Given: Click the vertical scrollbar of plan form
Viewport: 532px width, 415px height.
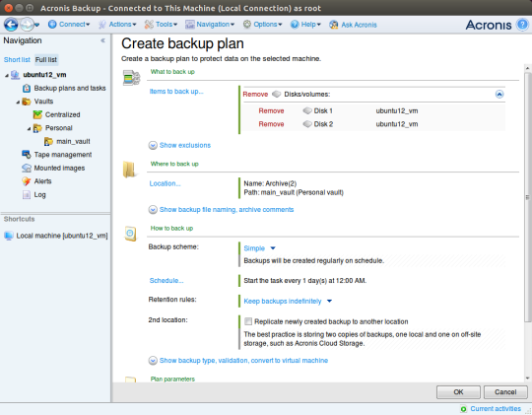Looking at the screenshot, I should click(528, 197).
